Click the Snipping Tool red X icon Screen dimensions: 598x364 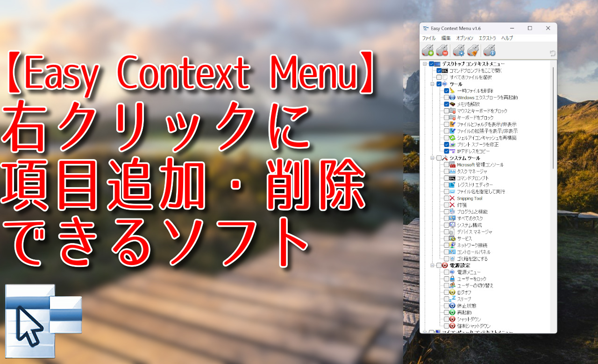453,198
